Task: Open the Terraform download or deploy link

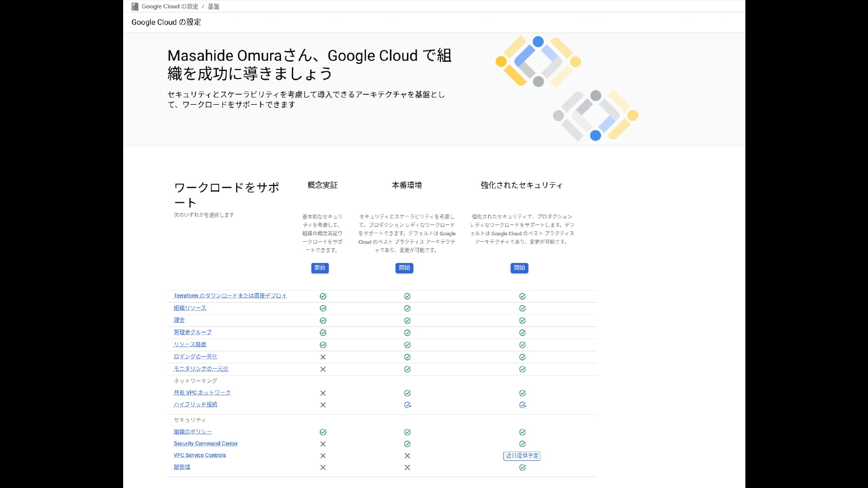Action: tap(231, 296)
